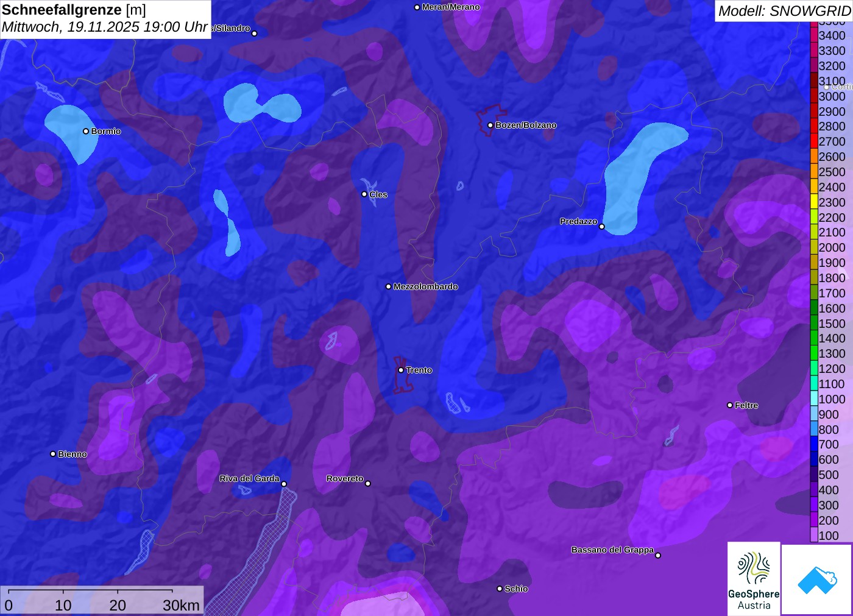Viewport: 853px width, 616px height.
Task: Pick the 3000 legend color swatch
Action: [x=814, y=96]
